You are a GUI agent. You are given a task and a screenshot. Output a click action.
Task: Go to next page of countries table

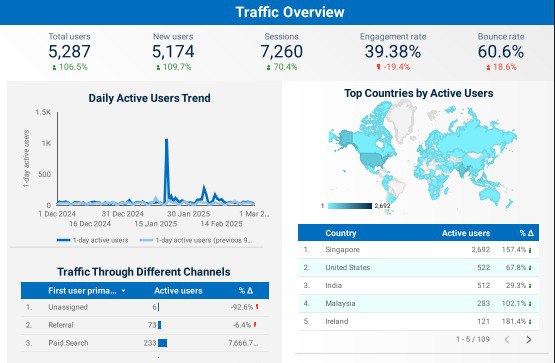529,340
